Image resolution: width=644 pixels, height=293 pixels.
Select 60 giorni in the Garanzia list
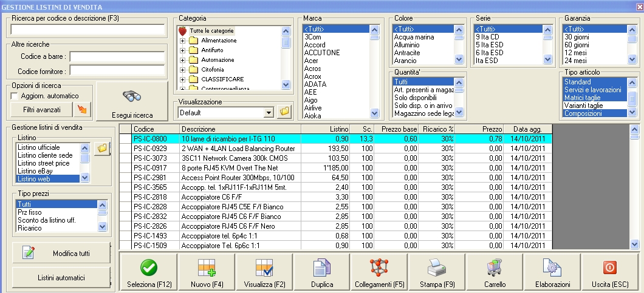pyautogui.click(x=595, y=45)
